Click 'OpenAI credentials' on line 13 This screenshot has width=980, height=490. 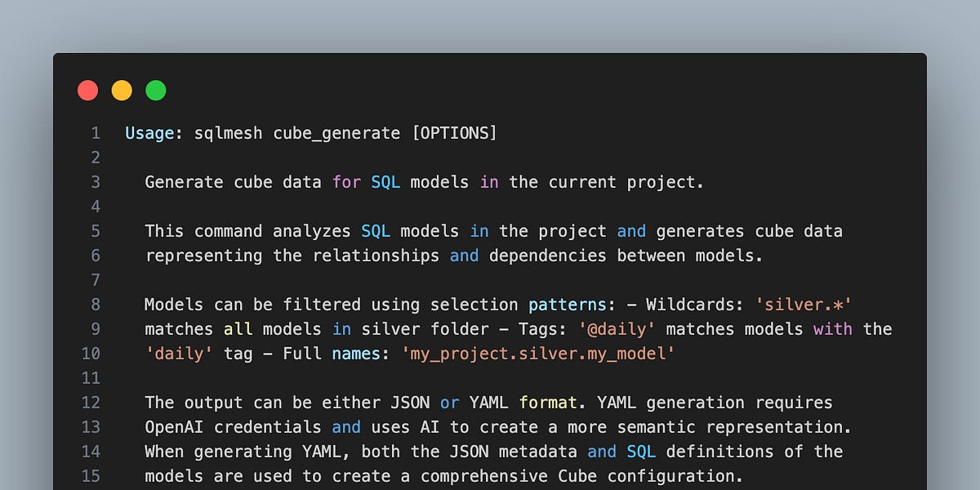(x=233, y=427)
